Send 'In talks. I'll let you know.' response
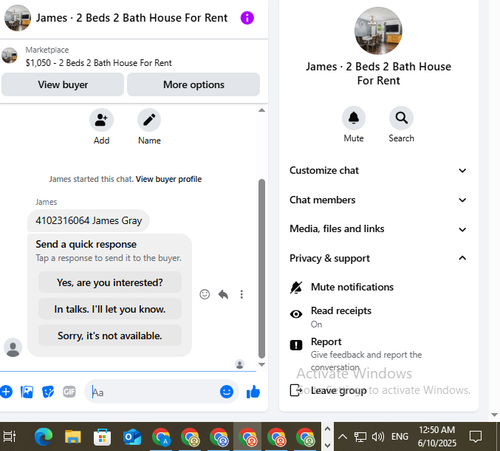Viewport: 500px width, 451px height. [110, 309]
